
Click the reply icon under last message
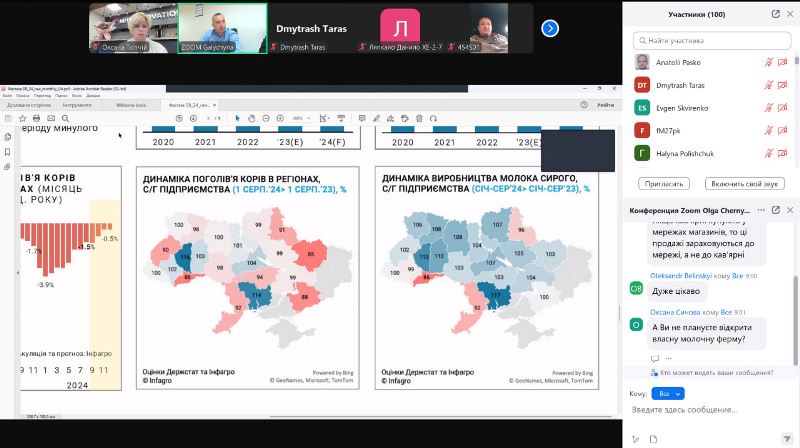click(x=655, y=358)
